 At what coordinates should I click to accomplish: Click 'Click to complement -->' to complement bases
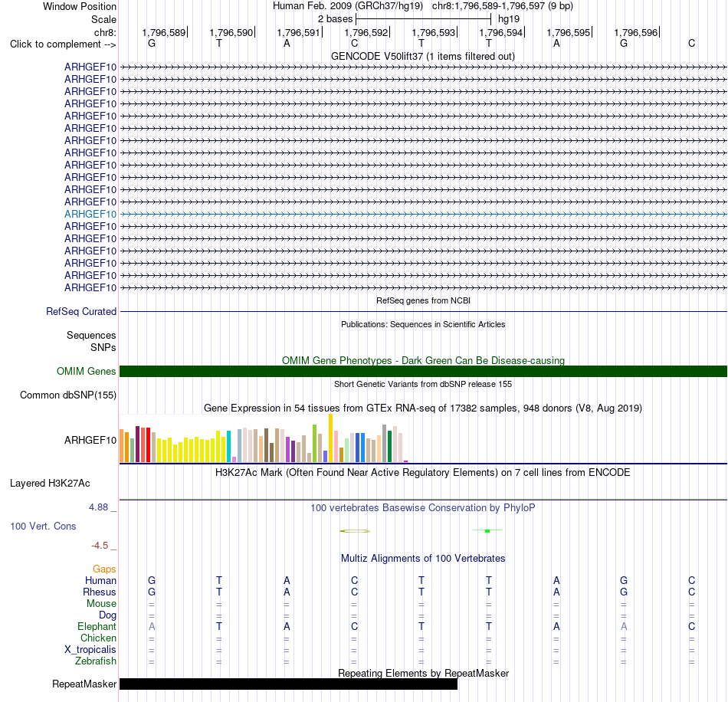coord(63,44)
